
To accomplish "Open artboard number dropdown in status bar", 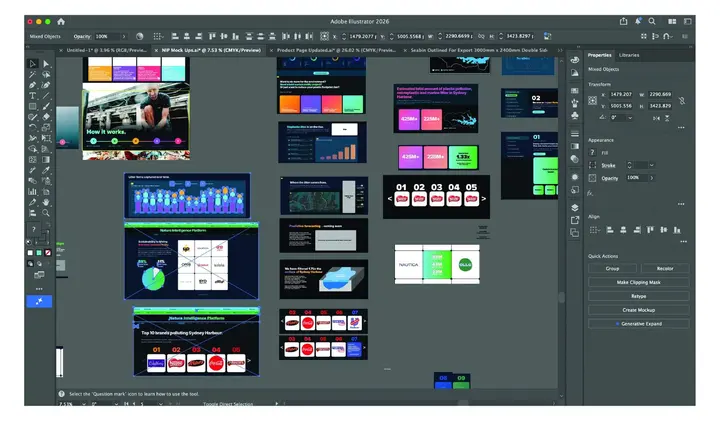I will pos(160,404).
